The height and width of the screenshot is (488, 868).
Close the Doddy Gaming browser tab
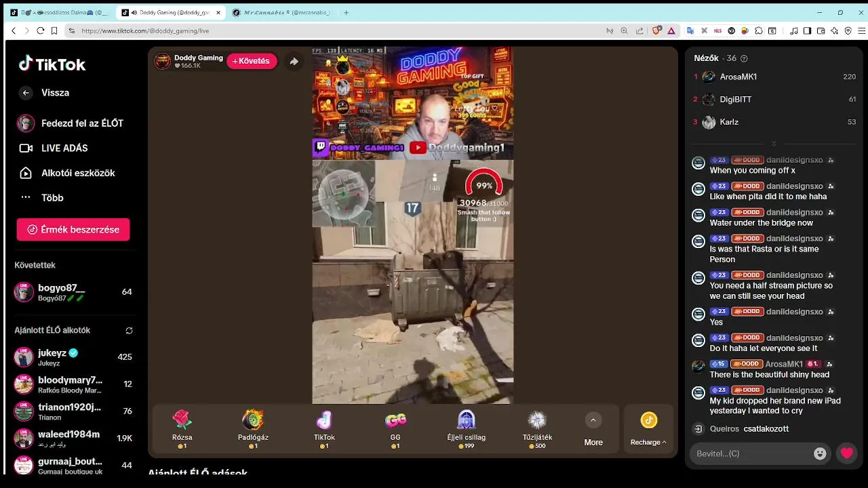pyautogui.click(x=218, y=12)
